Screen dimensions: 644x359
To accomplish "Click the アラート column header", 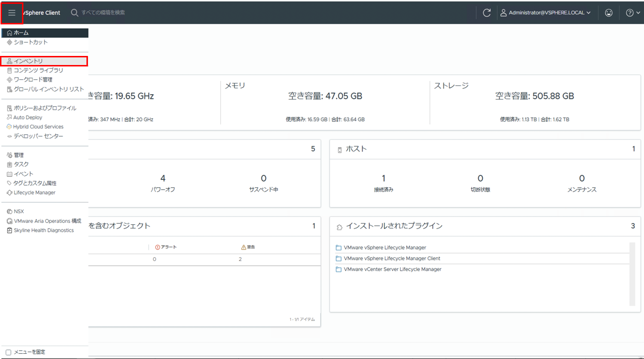I will click(166, 247).
